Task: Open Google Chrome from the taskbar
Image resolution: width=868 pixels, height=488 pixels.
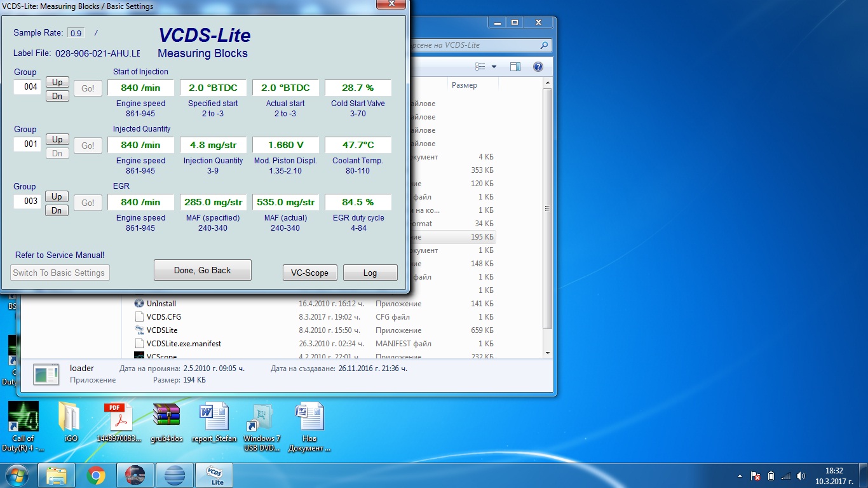Action: click(96, 475)
